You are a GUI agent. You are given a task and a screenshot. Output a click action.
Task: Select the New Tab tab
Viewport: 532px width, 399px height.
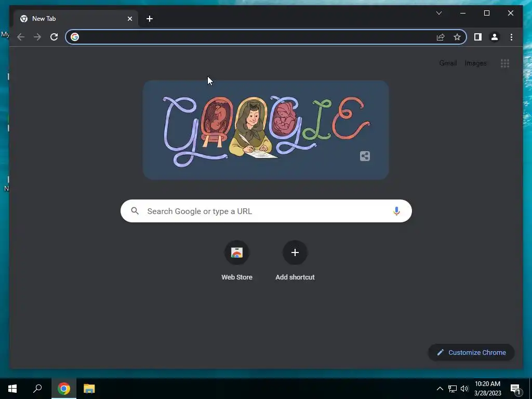coord(76,19)
